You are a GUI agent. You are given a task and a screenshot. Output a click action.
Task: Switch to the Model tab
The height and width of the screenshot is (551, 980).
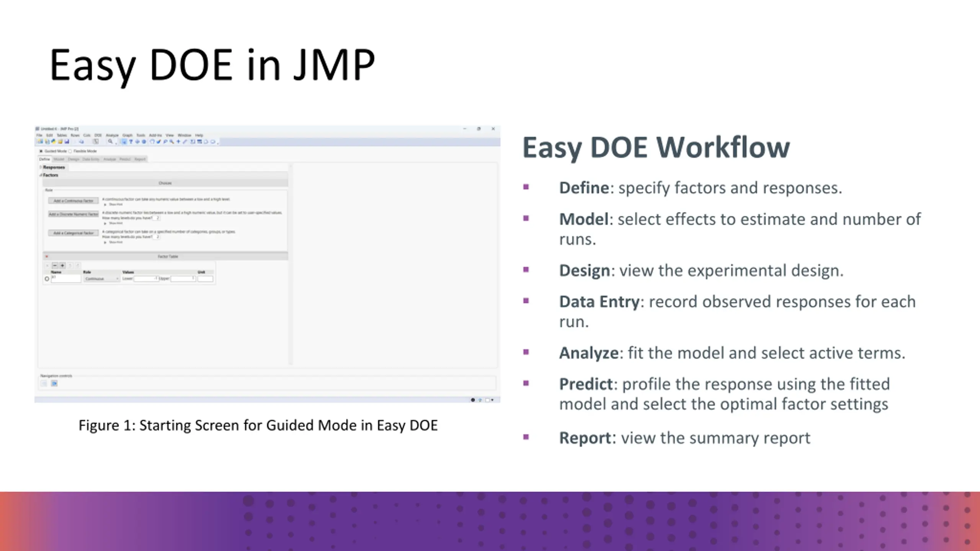coord(59,159)
